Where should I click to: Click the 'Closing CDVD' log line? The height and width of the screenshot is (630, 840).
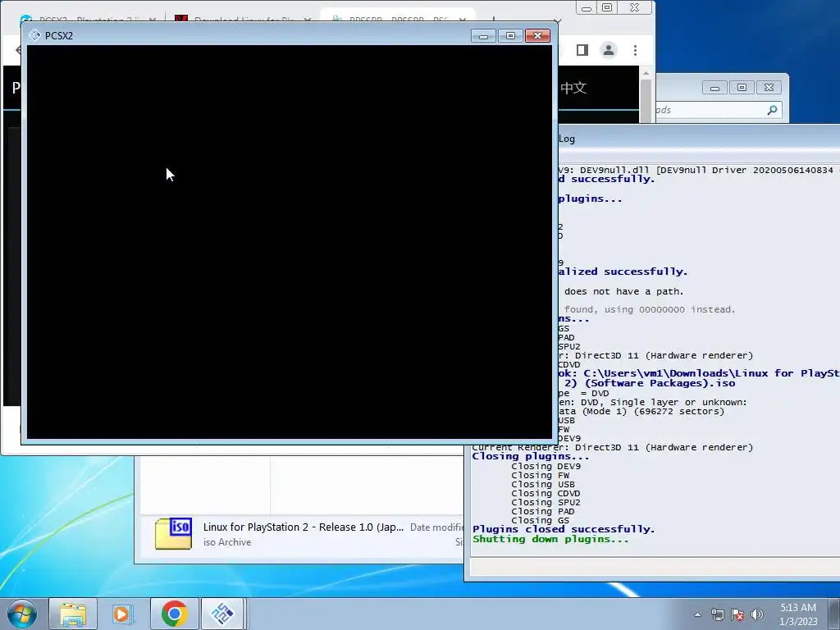546,493
